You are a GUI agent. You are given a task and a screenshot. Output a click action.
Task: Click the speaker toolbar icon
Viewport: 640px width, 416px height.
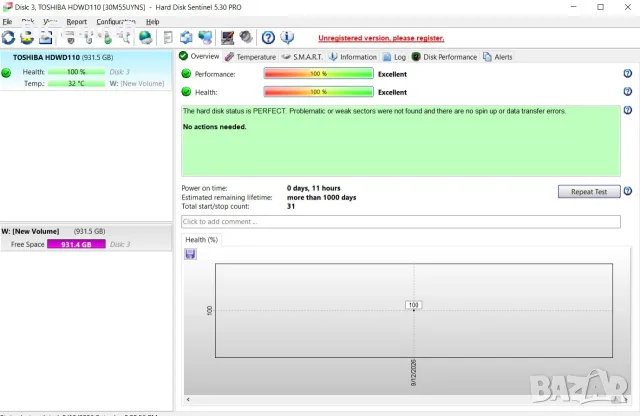(x=246, y=37)
